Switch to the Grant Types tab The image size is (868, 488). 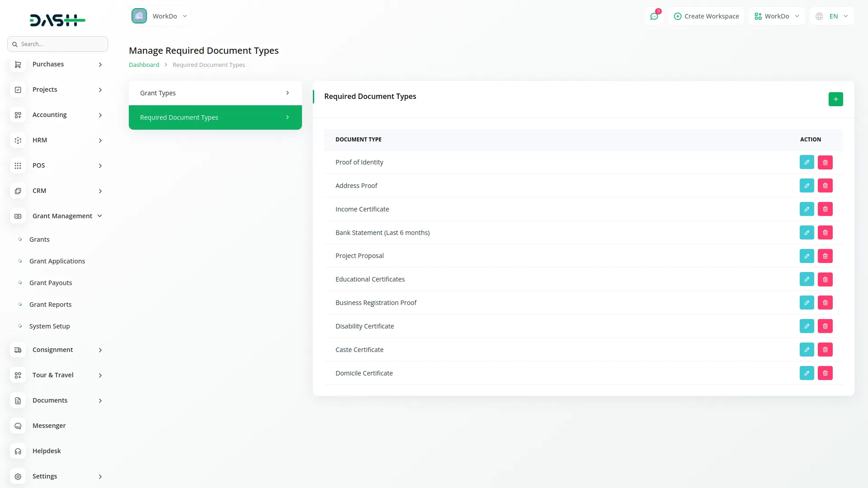coord(215,93)
